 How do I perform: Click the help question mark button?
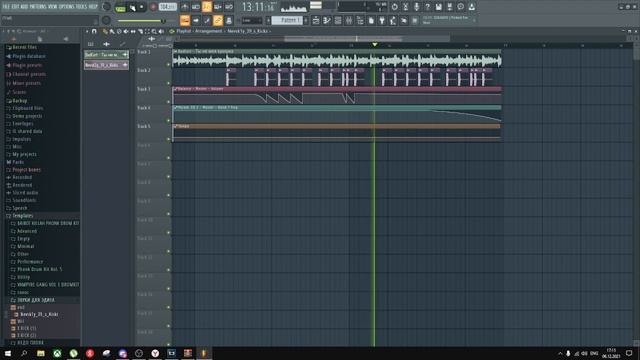point(427,7)
